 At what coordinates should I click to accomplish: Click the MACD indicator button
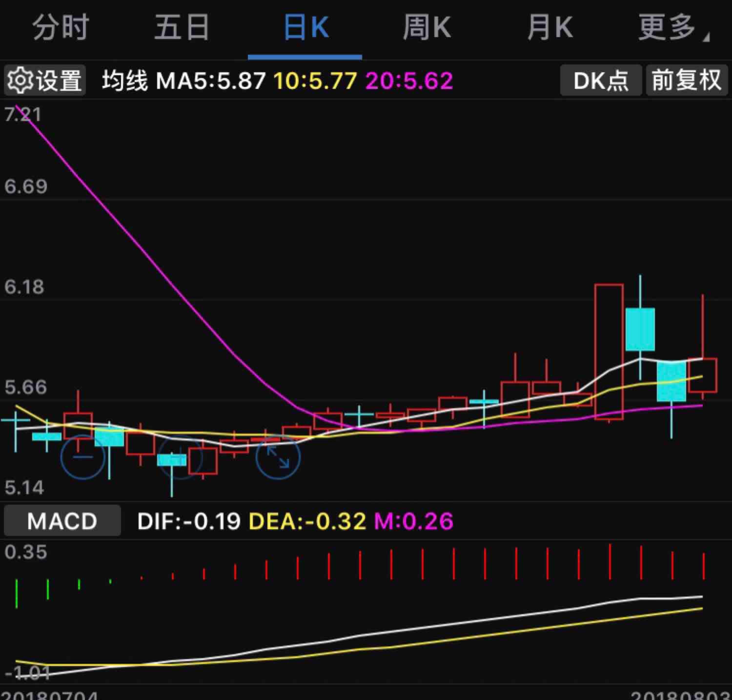point(62,521)
